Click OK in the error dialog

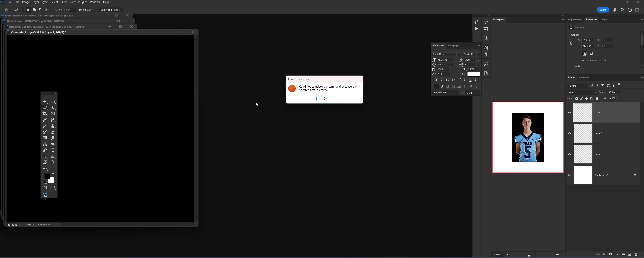coord(325,99)
